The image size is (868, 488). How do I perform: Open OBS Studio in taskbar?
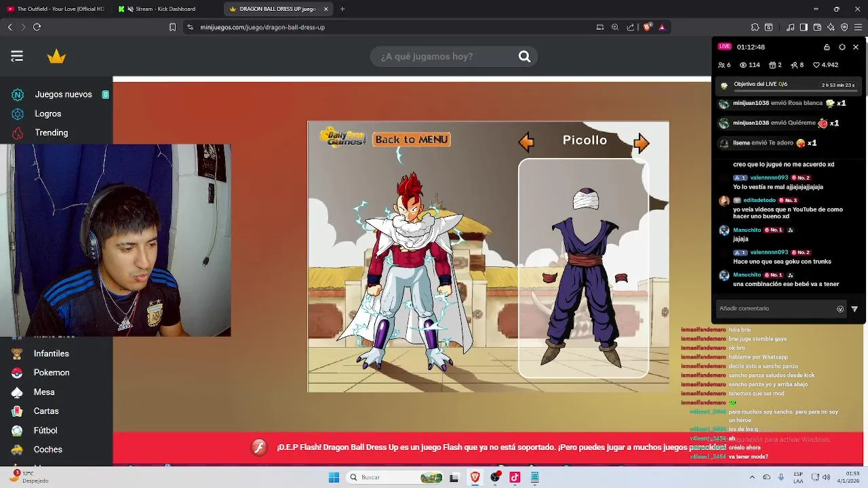point(495,477)
